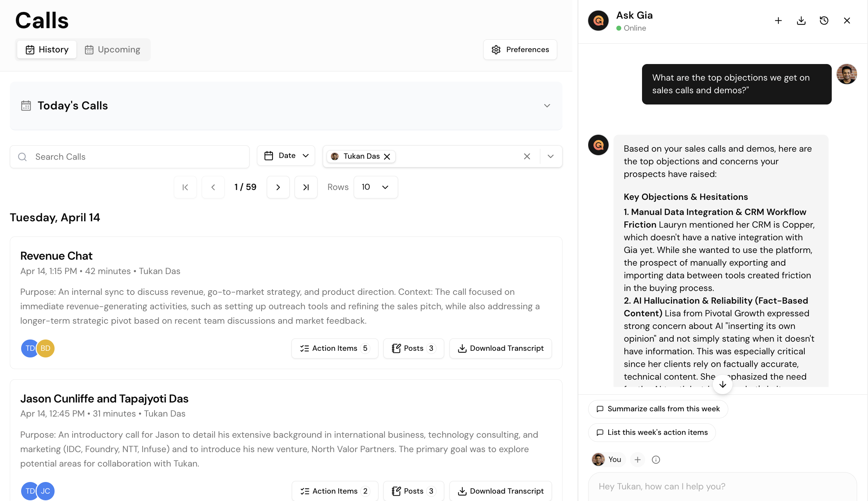This screenshot has height=501, width=868.
Task: Clear all user filters with X
Action: pos(527,157)
